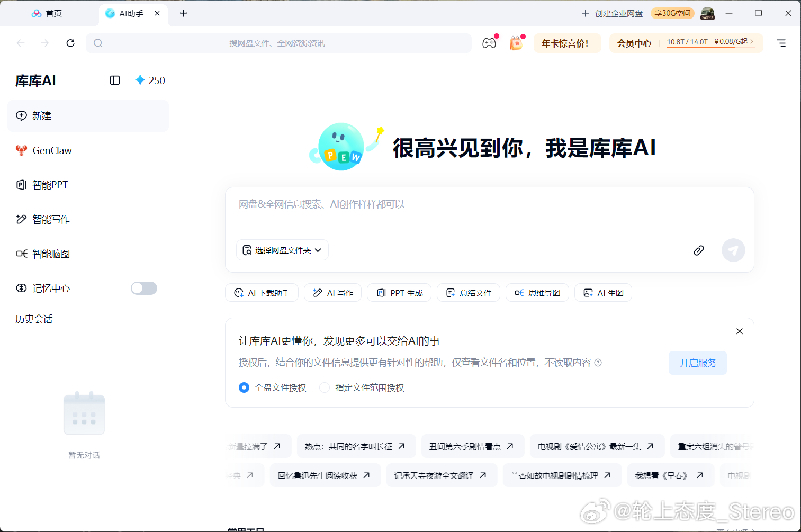The image size is (801, 532).
Task: Open the game controller icon in toolbar
Action: coord(489,43)
